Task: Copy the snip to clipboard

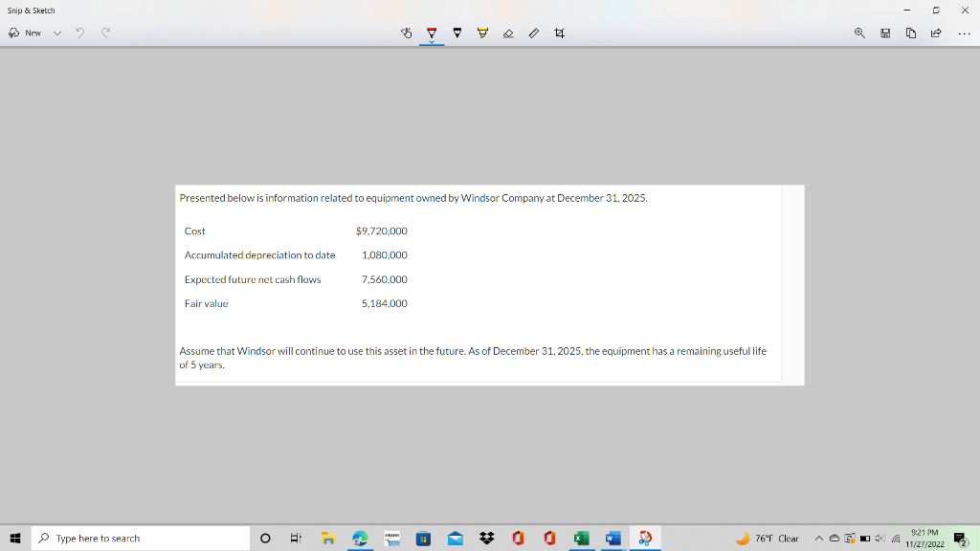Action: click(x=911, y=33)
